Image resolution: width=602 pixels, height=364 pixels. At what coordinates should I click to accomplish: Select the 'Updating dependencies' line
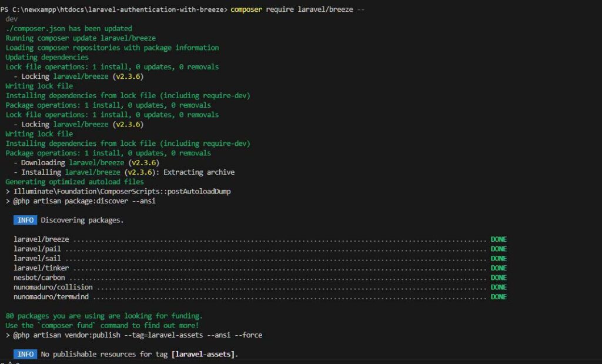pyautogui.click(x=47, y=57)
